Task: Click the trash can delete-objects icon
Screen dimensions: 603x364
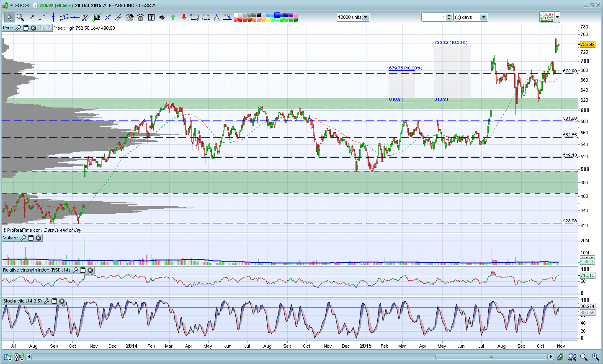Action: point(140,17)
